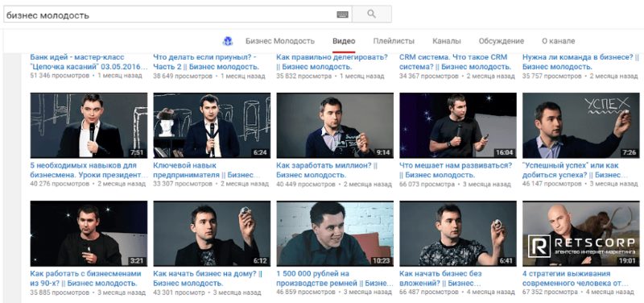Open Ключевой навык предпринимателя title link
The width and height of the screenshot is (644, 303).
206,170
